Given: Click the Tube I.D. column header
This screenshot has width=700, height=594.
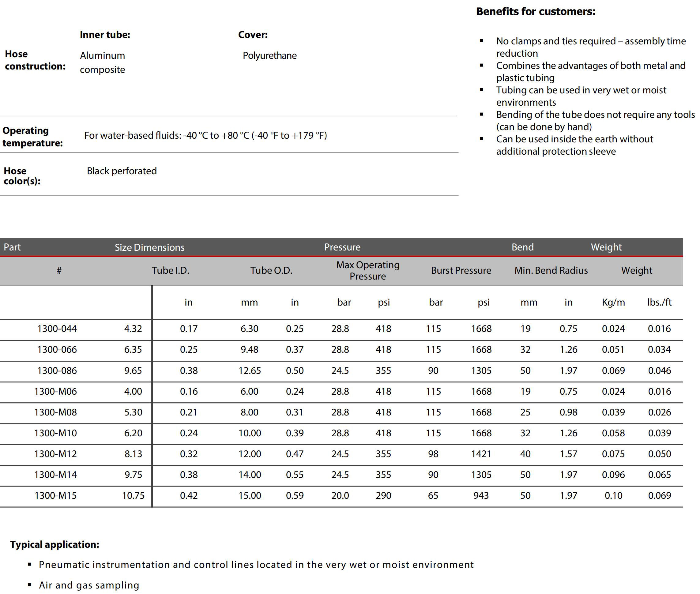Looking at the screenshot, I should click(170, 270).
